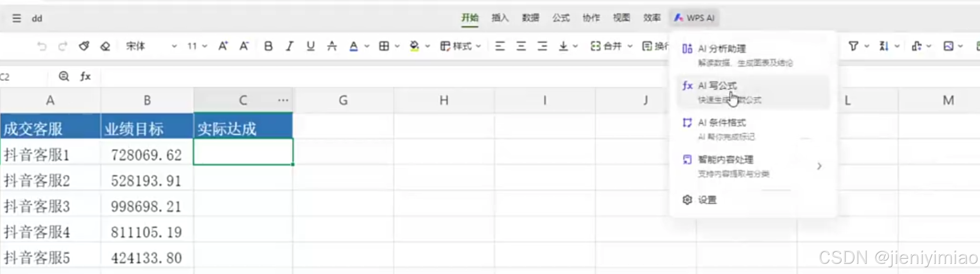Image resolution: width=980 pixels, height=274 pixels.
Task: Switch to the 插入 tab
Action: [500, 18]
